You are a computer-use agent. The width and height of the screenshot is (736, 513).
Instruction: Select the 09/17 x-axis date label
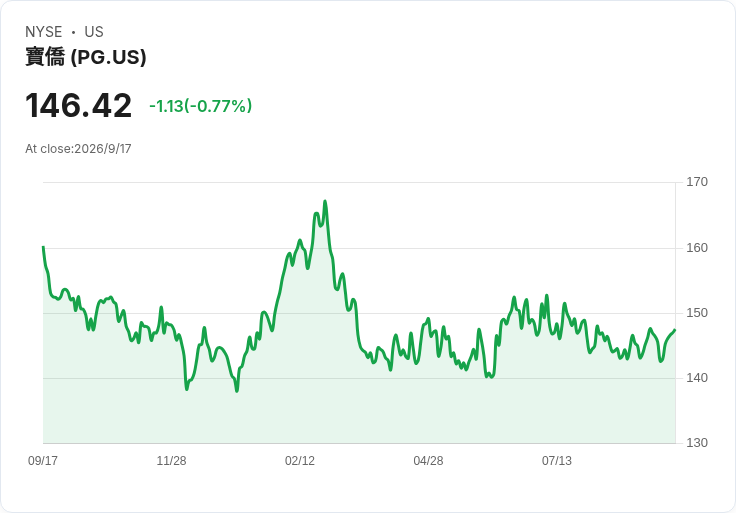pyautogui.click(x=43, y=461)
